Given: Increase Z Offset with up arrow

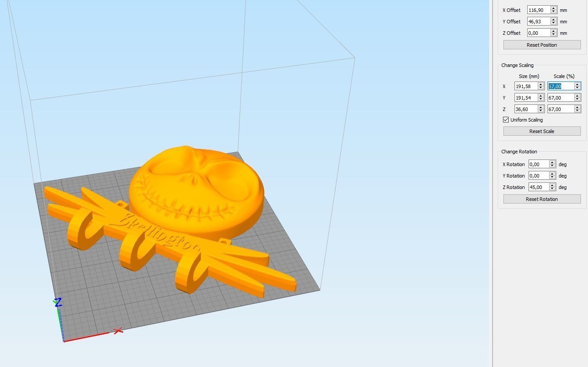Looking at the screenshot, I should click(x=554, y=31).
